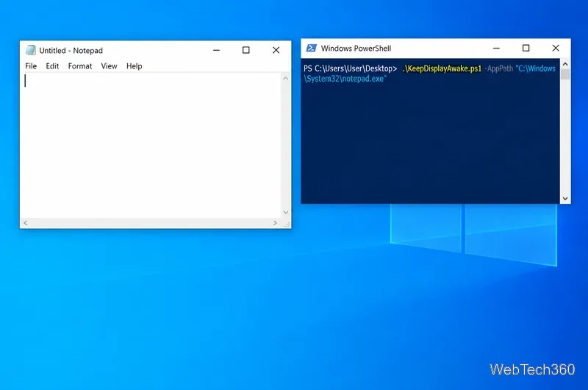The height and width of the screenshot is (390, 588).
Task: Minimize the Windows PowerShell window
Action: click(496, 48)
